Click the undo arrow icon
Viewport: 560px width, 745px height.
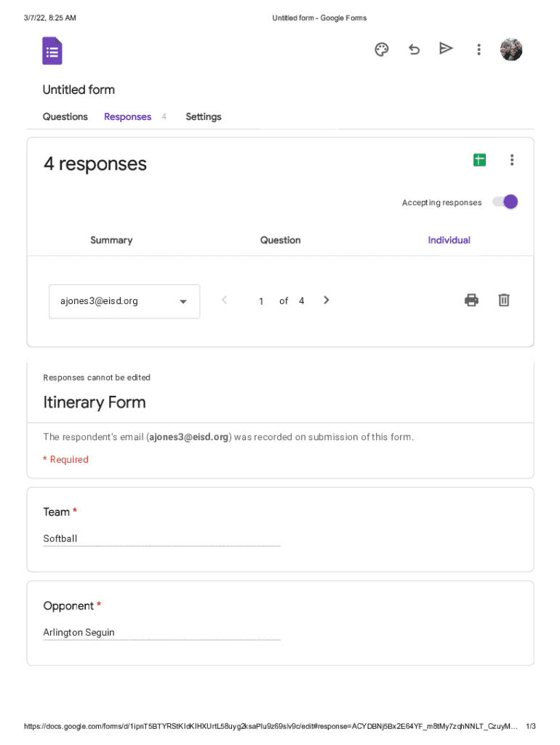[414, 49]
